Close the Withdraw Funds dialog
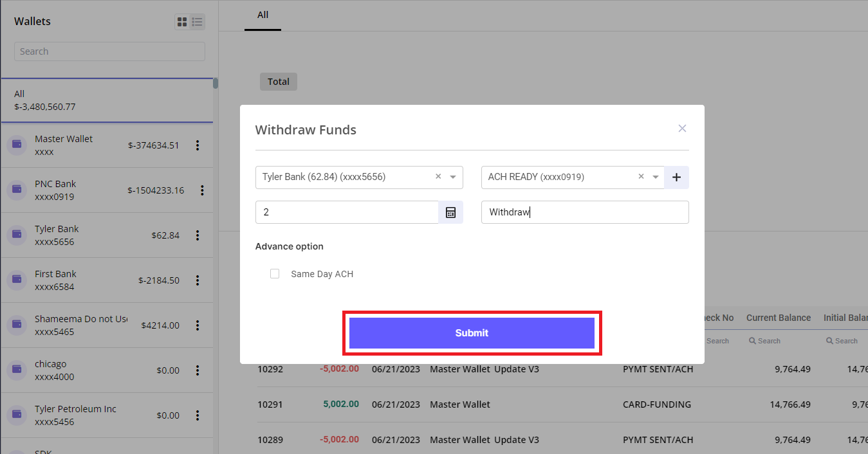The image size is (868, 454). (683, 129)
